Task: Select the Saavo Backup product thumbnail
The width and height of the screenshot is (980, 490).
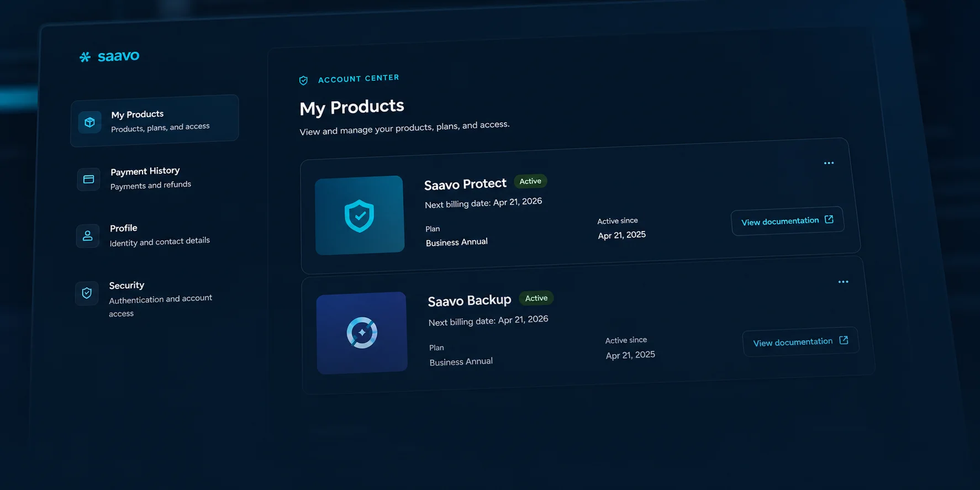Action: [x=362, y=333]
